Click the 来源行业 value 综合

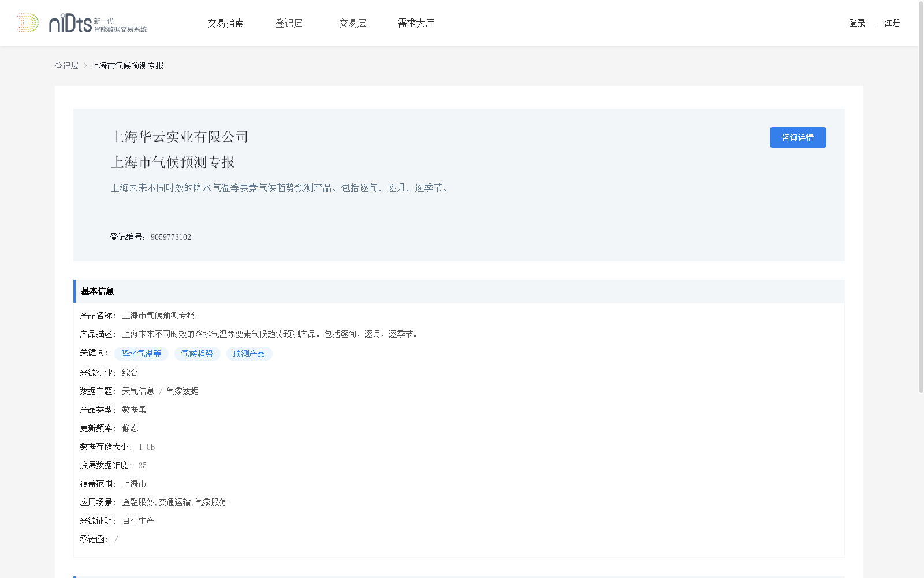coord(130,373)
